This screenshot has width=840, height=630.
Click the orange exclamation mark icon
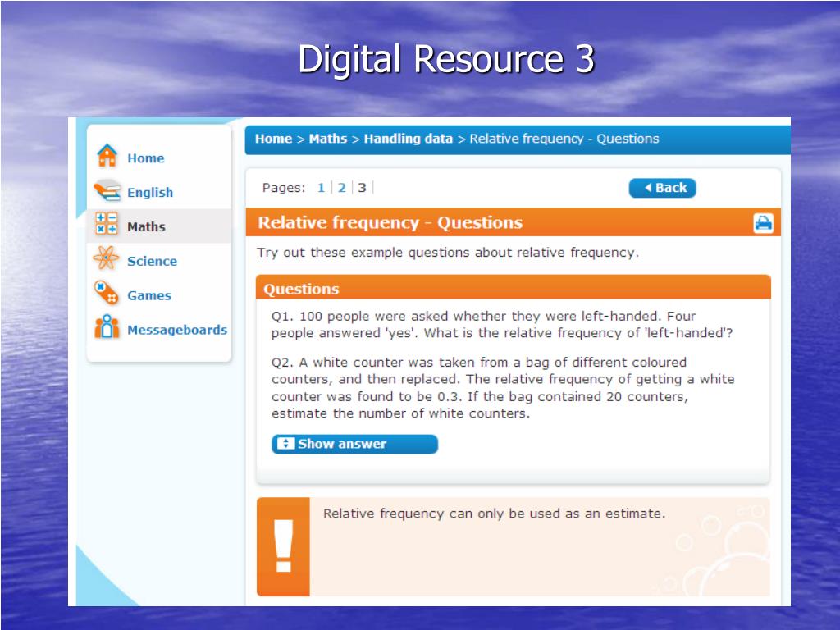pyautogui.click(x=283, y=546)
